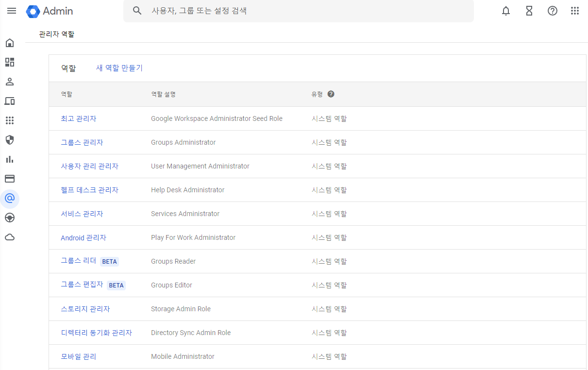Click the user search input field
The image size is (588, 370).
coord(299,11)
